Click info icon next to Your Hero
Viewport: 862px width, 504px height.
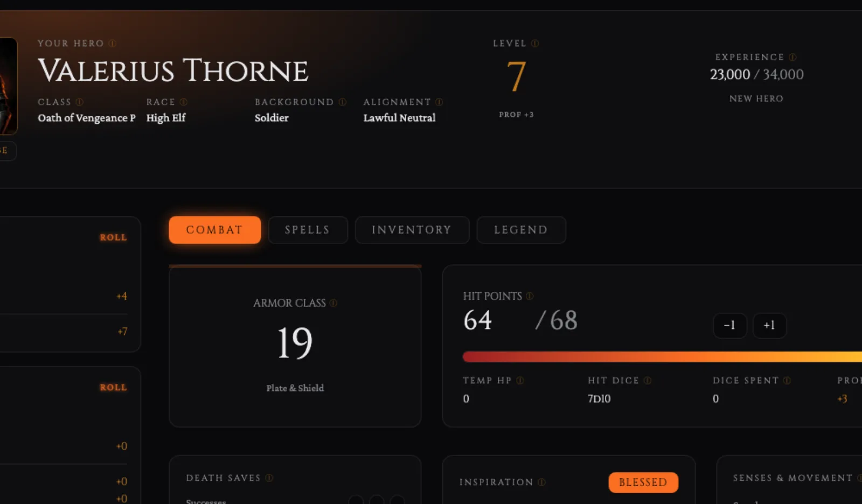click(113, 44)
